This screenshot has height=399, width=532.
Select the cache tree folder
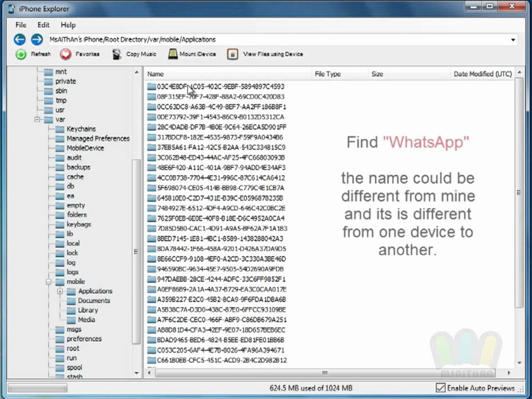point(75,177)
